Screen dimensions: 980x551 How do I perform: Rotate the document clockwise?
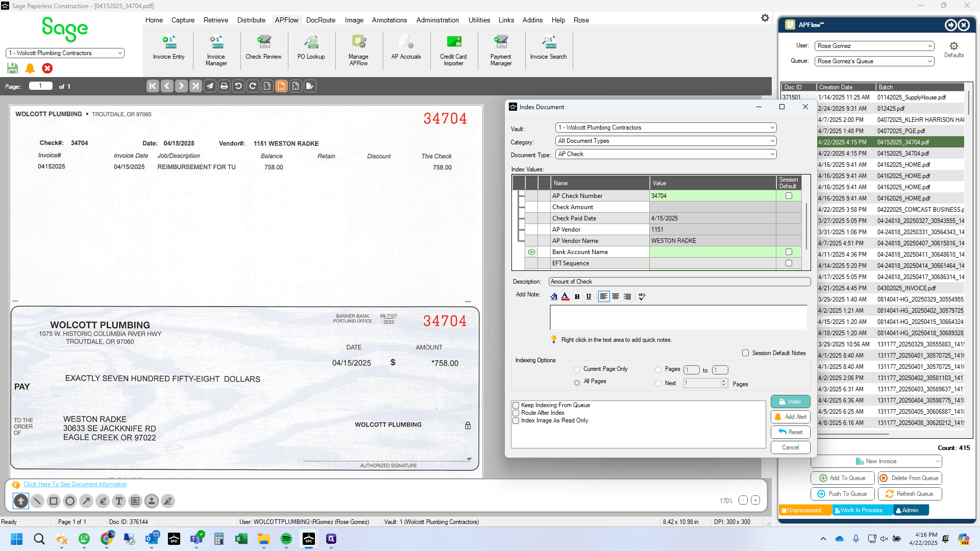[x=253, y=86]
